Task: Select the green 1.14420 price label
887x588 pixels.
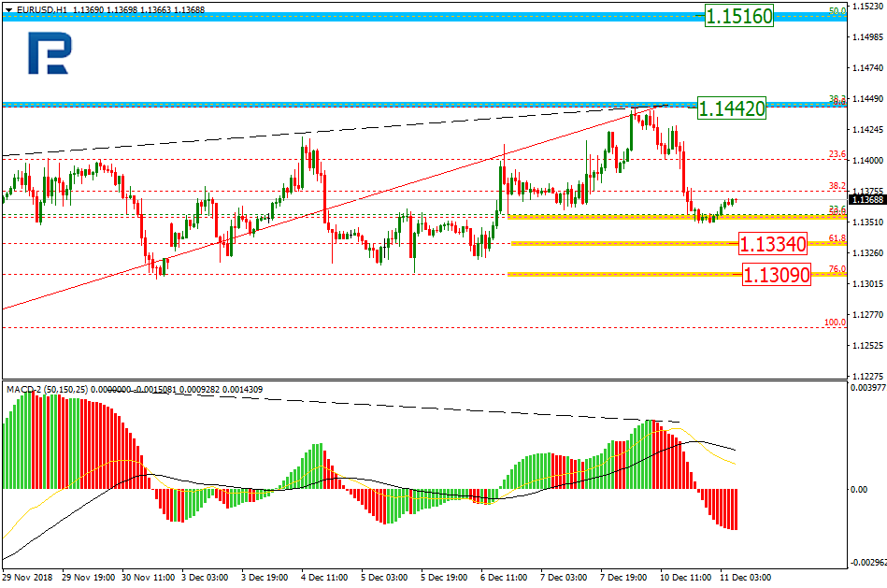Action: pos(732,108)
